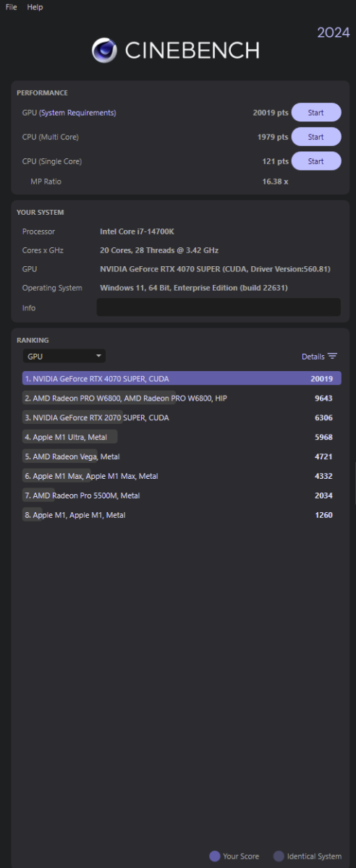Screen dimensions: 356x868
Task: Click the Details filter lines icon
Action: [332, 356]
